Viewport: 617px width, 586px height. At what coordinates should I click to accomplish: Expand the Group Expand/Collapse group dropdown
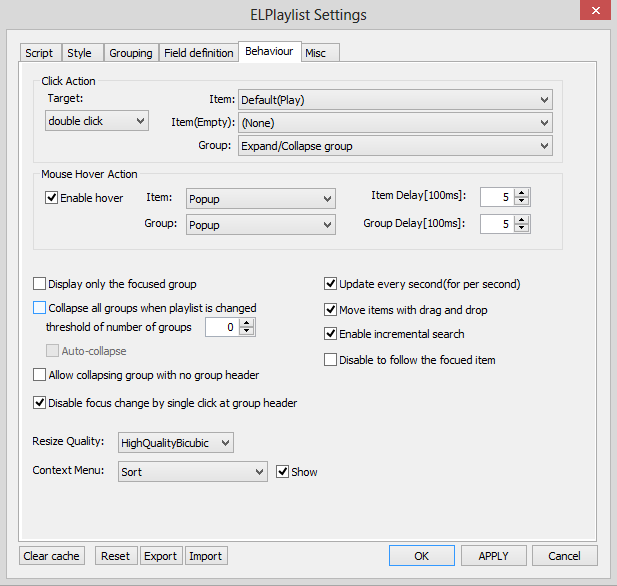(x=395, y=146)
